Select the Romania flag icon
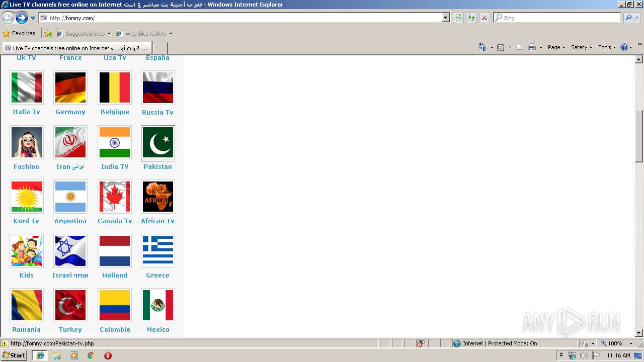This screenshot has height=362, width=644. (x=27, y=305)
